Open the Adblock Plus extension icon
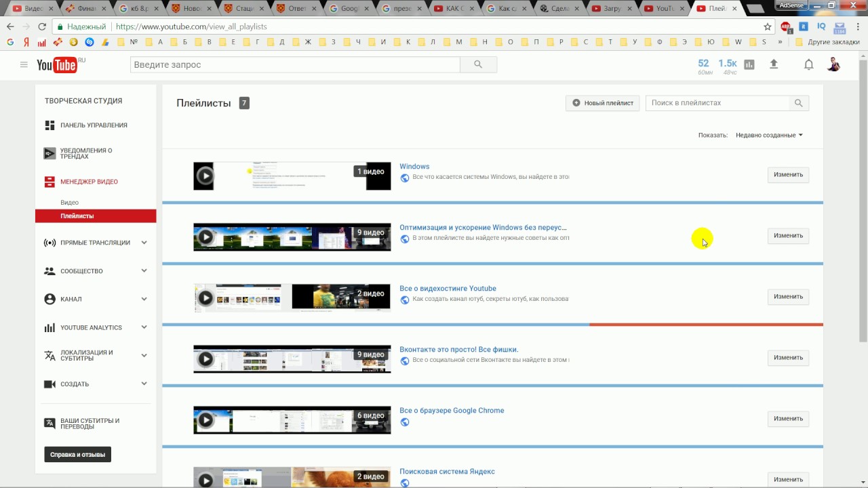This screenshot has width=868, height=488. tap(786, 26)
